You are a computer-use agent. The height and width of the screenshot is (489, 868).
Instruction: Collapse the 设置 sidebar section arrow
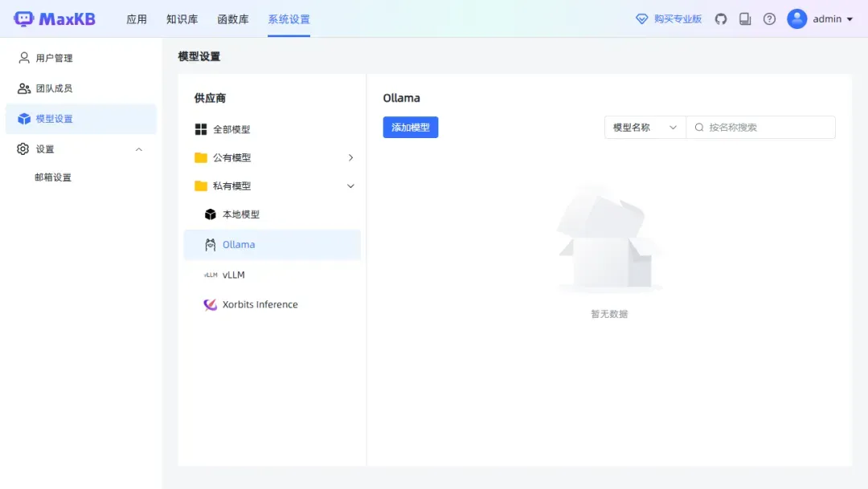[x=139, y=149]
